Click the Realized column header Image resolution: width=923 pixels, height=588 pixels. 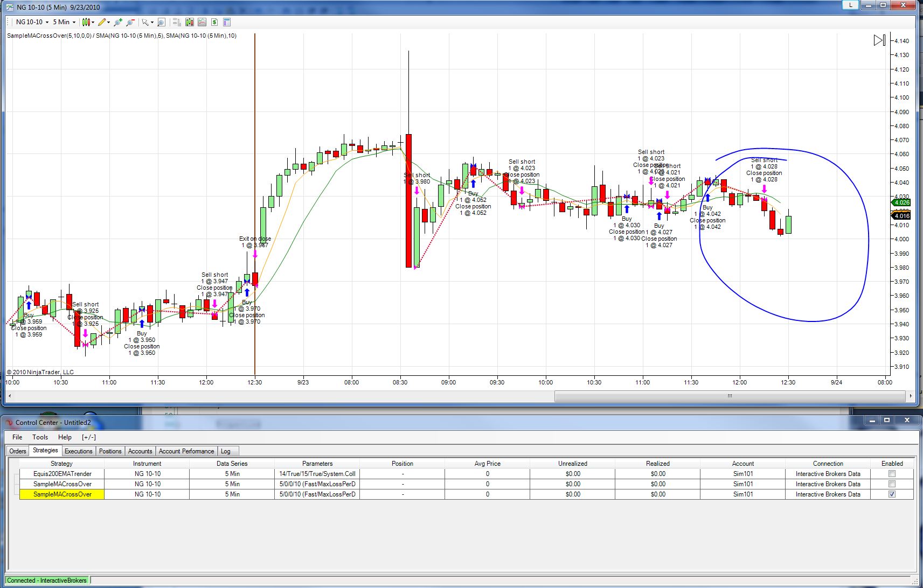click(658, 464)
